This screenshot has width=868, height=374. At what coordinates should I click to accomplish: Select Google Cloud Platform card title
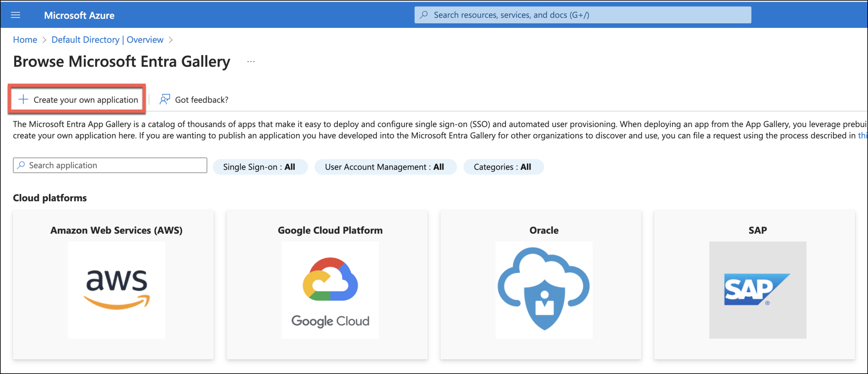(330, 230)
